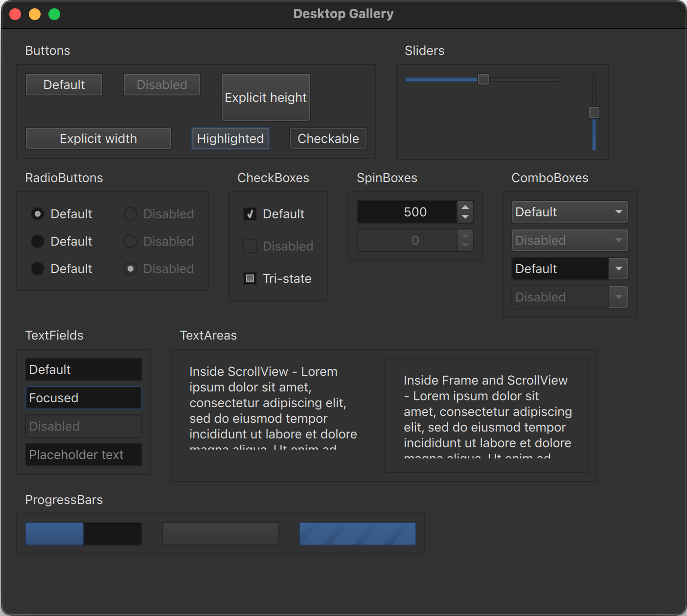Click inside the framed Inside Frame and ScrollView text area
Viewport: 687px width, 616px height.
(486, 415)
